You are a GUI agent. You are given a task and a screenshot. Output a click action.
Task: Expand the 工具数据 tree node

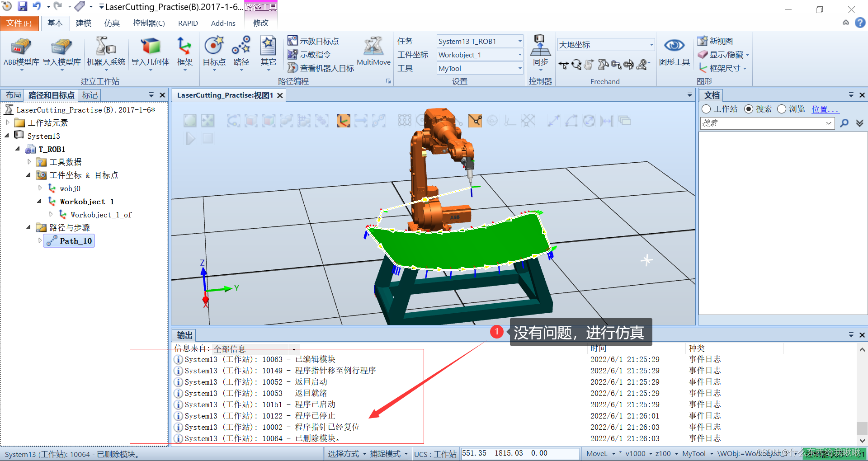[29, 162]
